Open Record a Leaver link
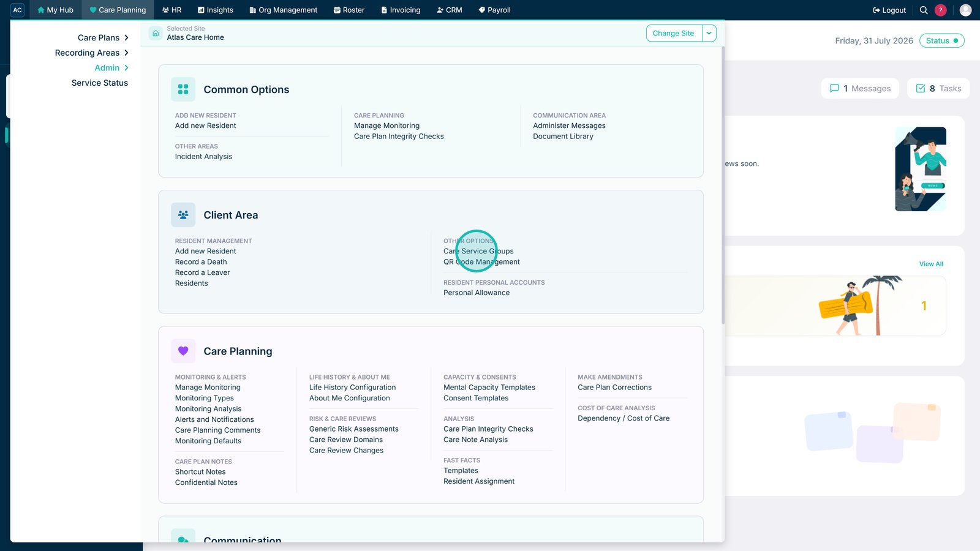The width and height of the screenshot is (980, 551). (x=202, y=272)
